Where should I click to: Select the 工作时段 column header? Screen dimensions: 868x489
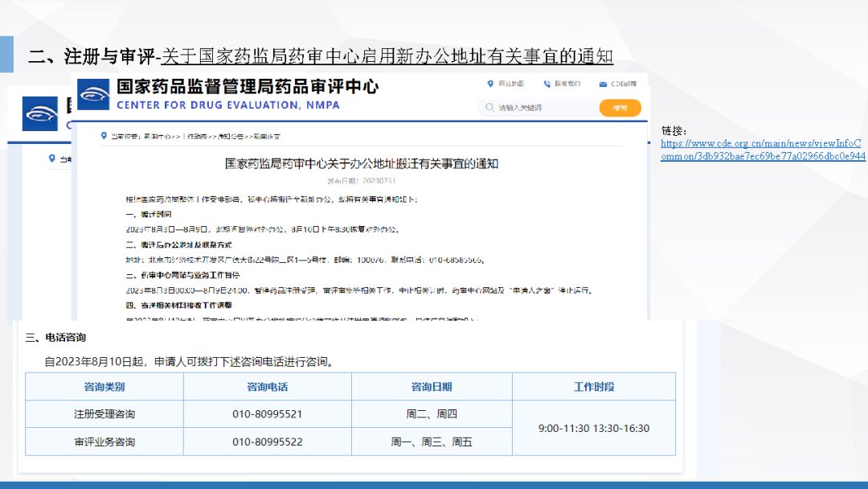(x=594, y=387)
